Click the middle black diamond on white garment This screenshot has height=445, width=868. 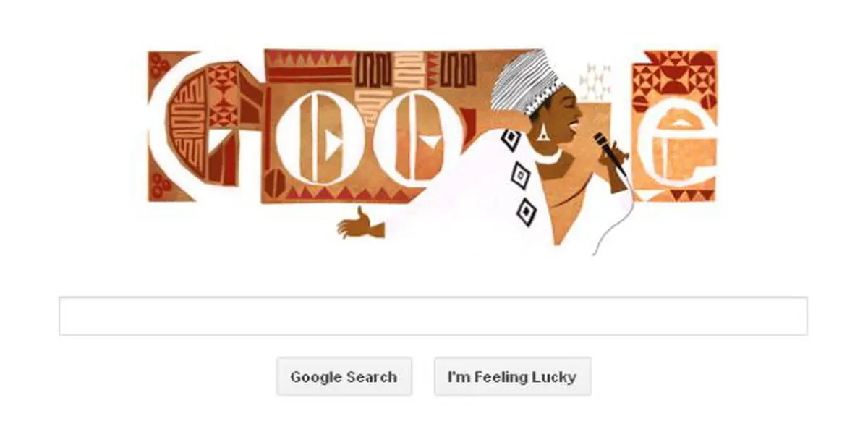[x=520, y=176]
